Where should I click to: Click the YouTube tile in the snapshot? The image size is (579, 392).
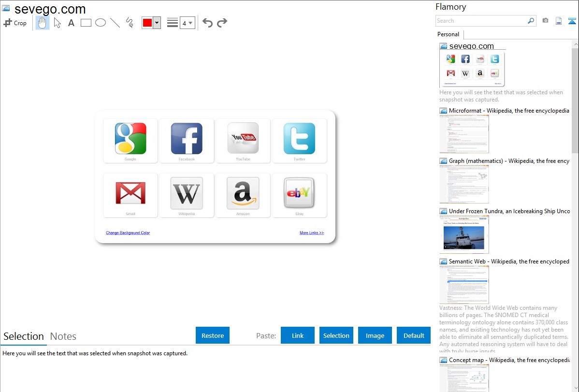click(243, 141)
